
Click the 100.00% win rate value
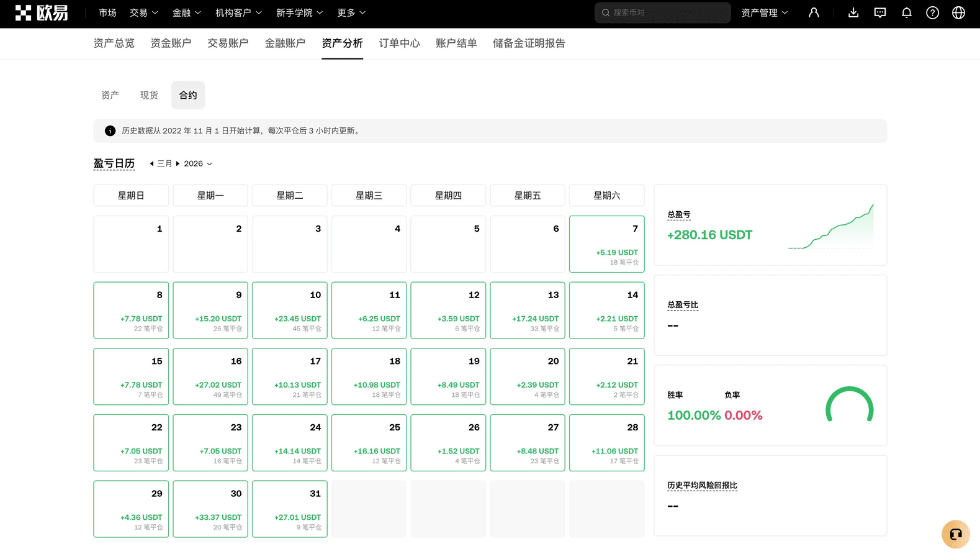[x=694, y=416]
